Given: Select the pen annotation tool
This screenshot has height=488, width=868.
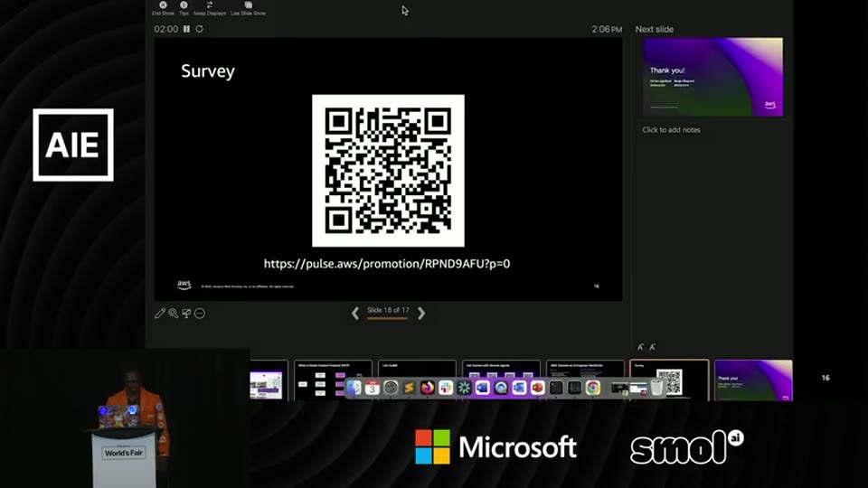Looking at the screenshot, I should tap(160, 314).
